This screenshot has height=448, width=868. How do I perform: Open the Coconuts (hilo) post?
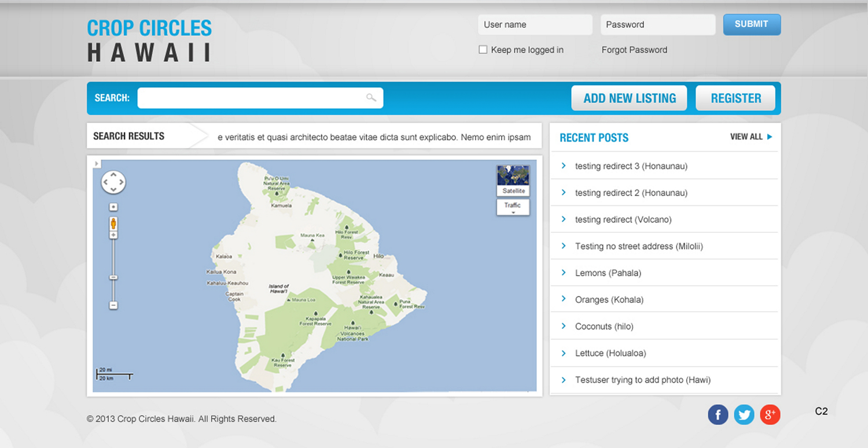coord(604,327)
